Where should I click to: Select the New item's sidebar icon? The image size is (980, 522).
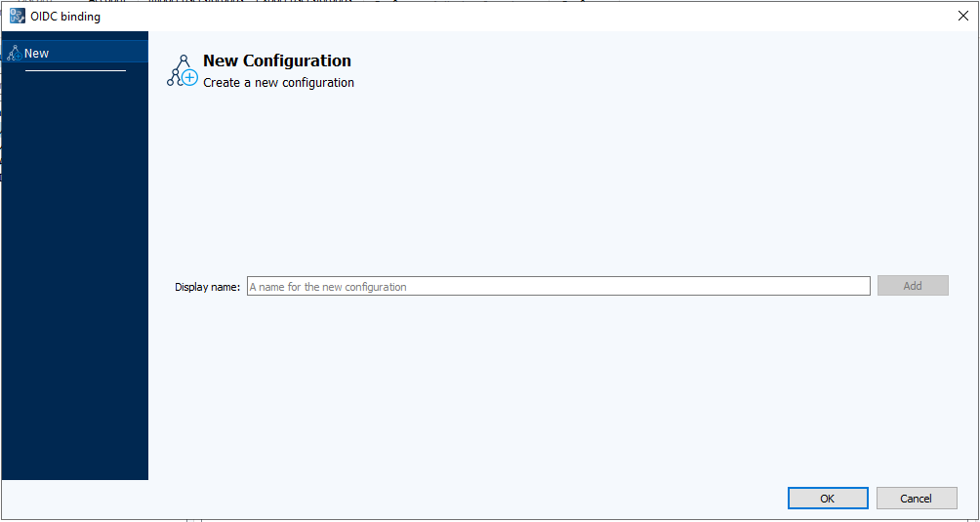14,54
